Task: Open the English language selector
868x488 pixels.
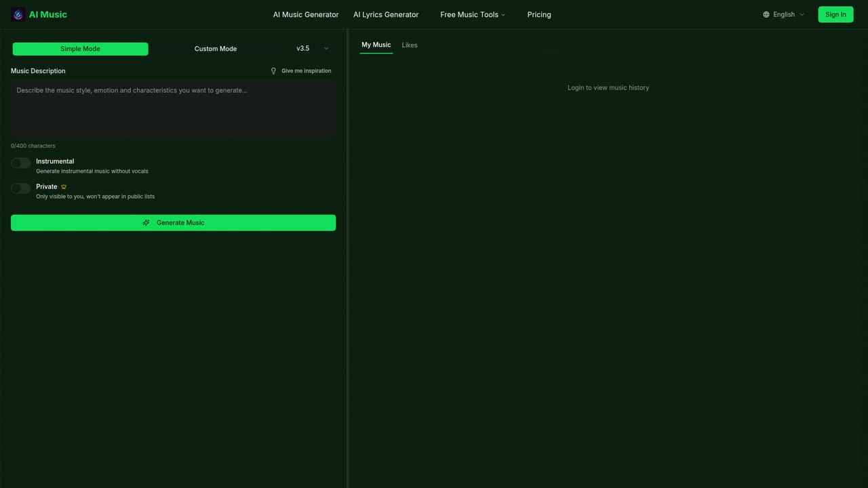Action: (x=784, y=14)
